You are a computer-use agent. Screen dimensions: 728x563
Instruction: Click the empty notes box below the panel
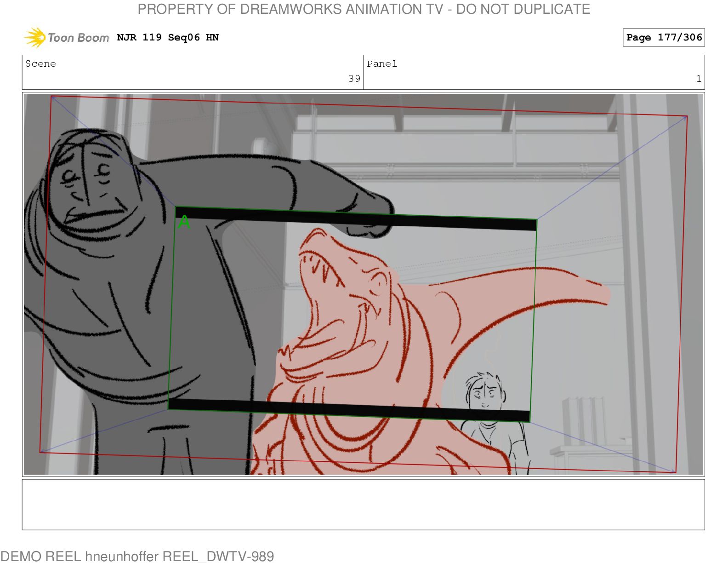point(363,505)
